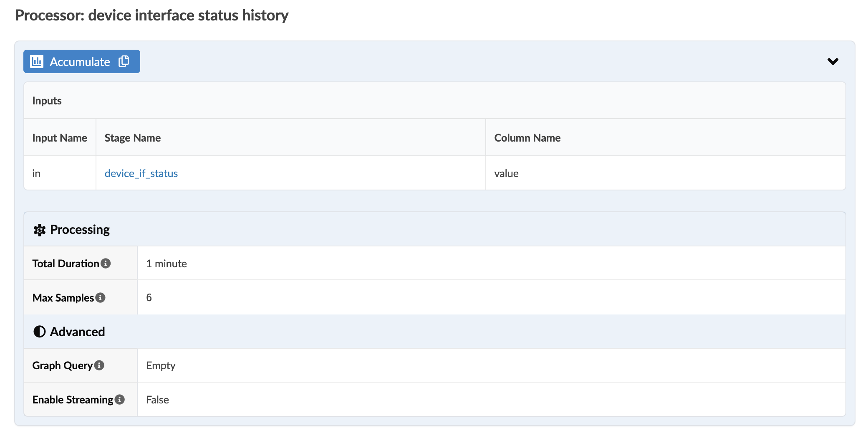Click the Accumulate processor button
The image size is (868, 431).
pos(79,62)
